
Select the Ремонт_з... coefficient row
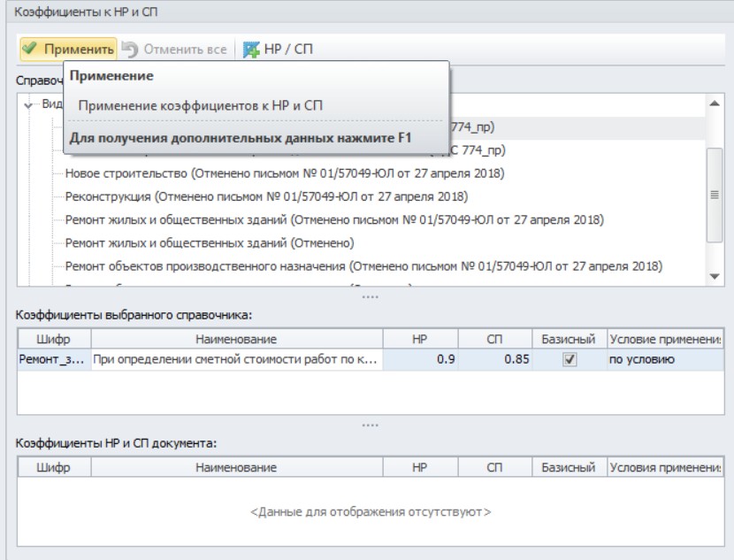pos(371,359)
